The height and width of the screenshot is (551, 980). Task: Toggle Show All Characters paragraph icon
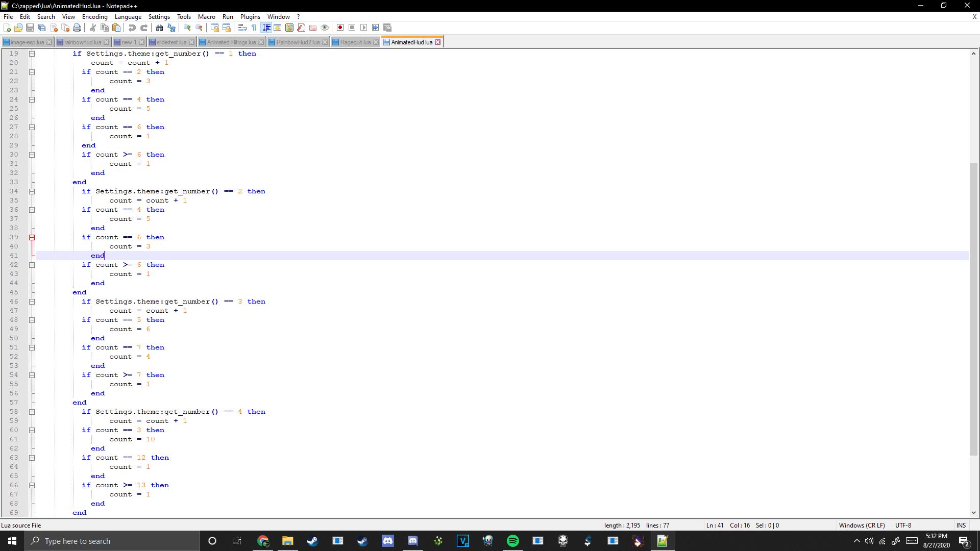254,28
